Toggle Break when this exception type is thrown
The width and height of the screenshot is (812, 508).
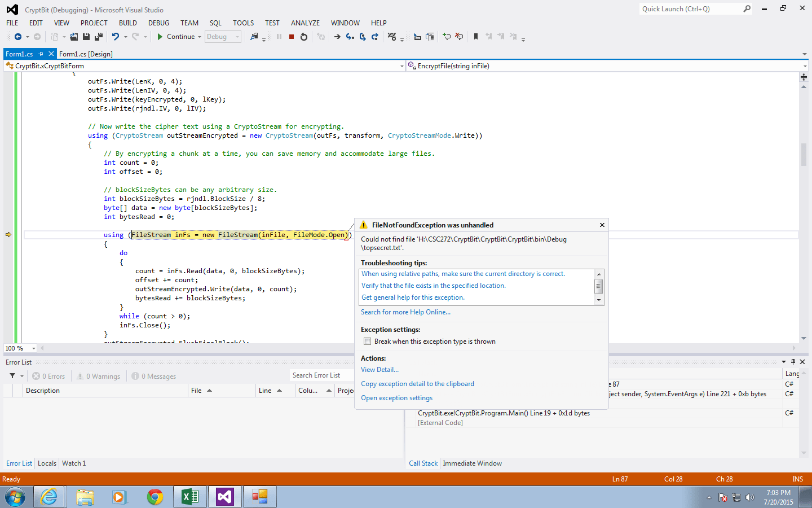[x=367, y=341]
